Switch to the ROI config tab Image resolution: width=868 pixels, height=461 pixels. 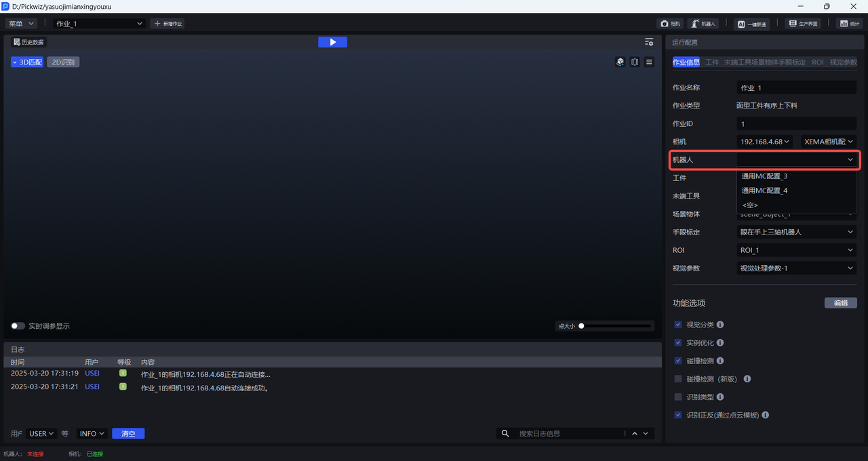point(818,62)
